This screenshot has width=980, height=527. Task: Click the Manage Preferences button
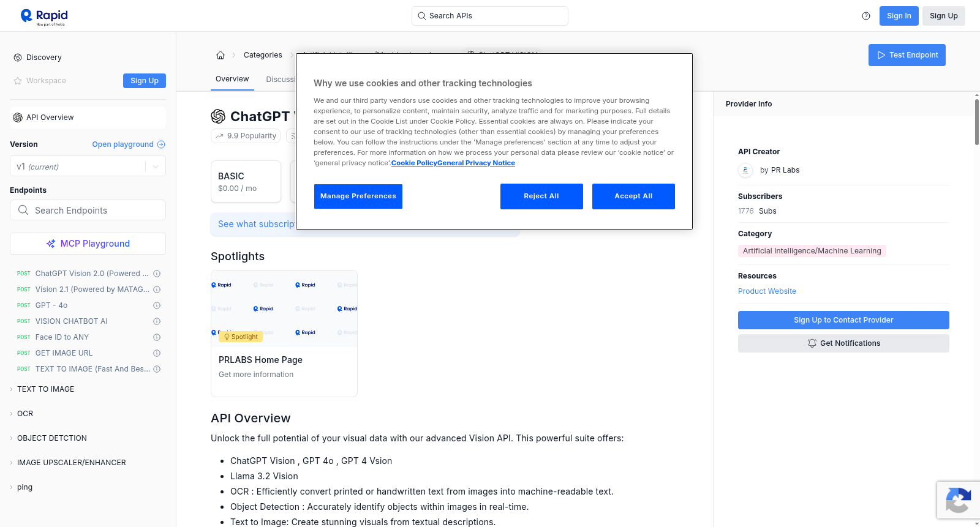(x=358, y=196)
